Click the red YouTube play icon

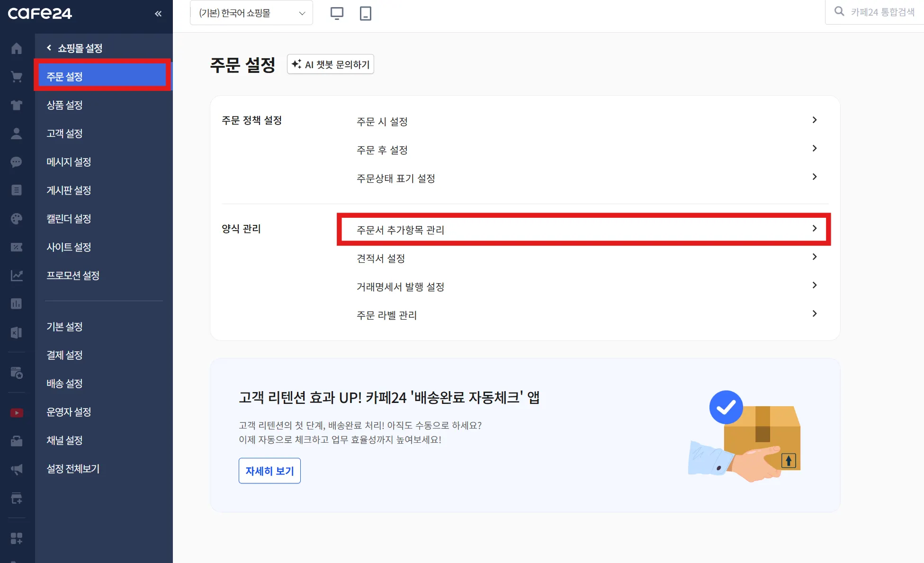[x=17, y=413]
